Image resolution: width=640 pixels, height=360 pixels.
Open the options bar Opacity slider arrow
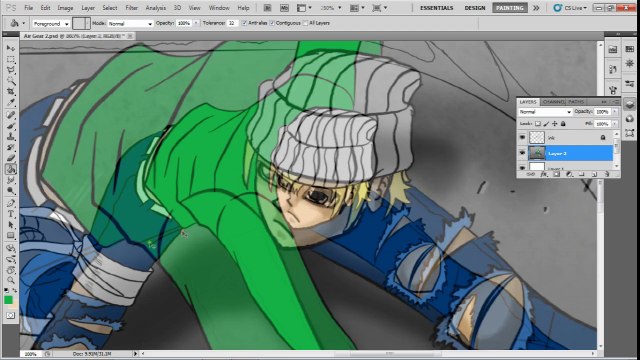(196, 23)
